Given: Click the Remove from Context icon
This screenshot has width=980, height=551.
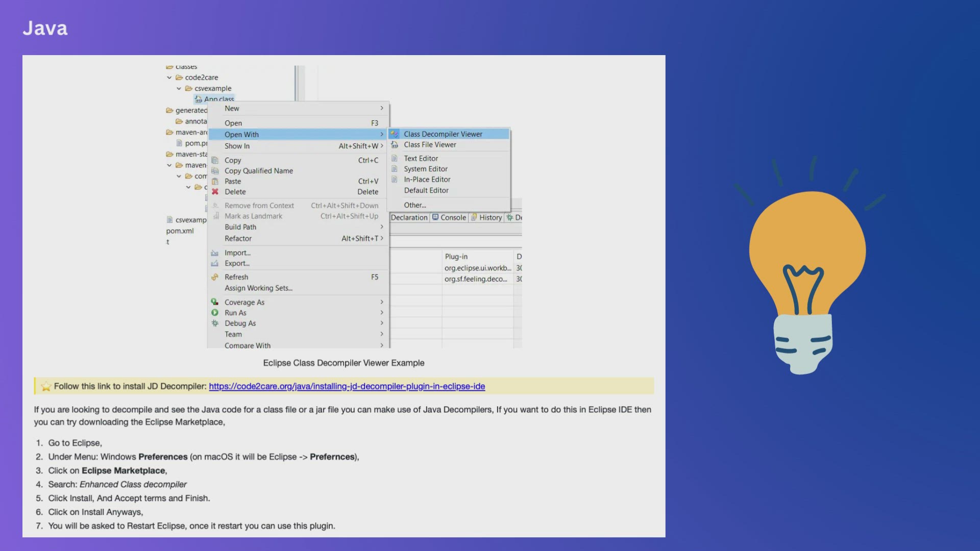Looking at the screenshot, I should pos(215,206).
